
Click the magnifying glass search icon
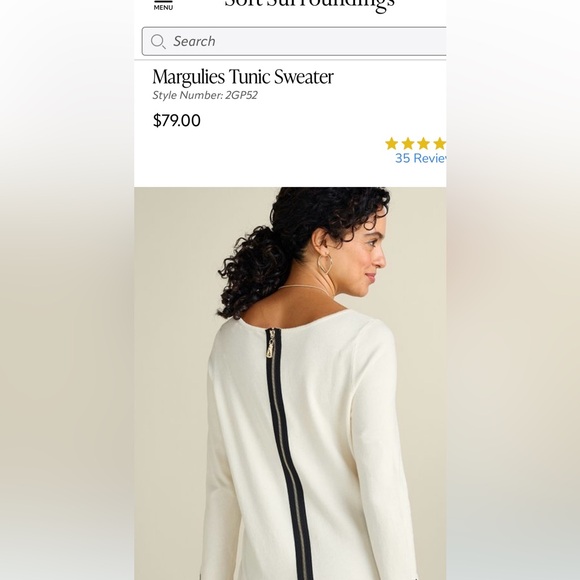click(x=158, y=41)
